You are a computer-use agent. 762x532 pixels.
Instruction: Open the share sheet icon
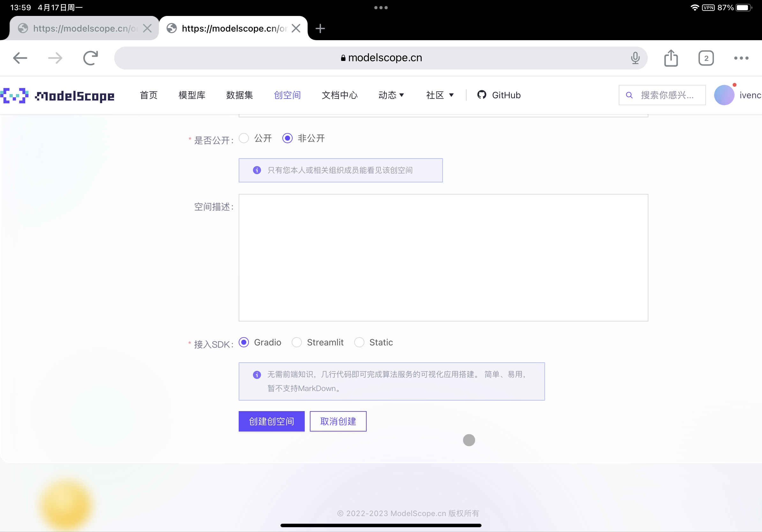pos(671,58)
